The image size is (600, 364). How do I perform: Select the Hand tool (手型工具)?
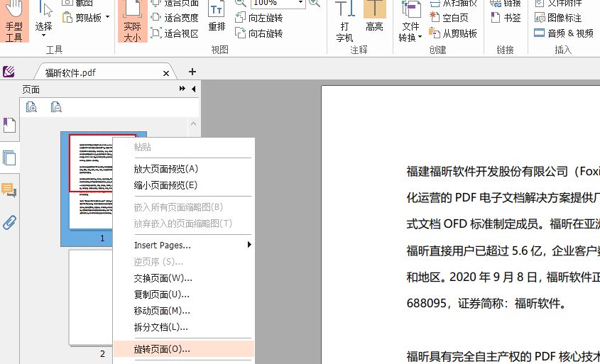click(x=14, y=21)
